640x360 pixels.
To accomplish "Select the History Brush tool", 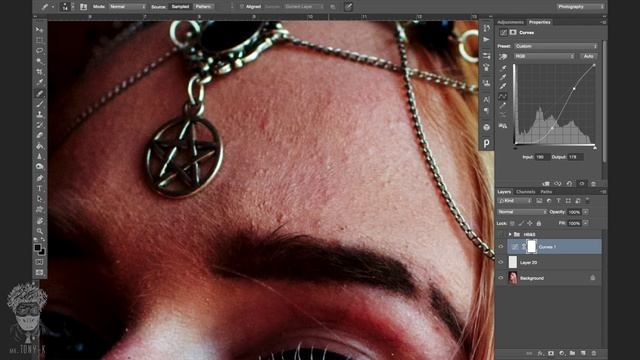I will coord(39,125).
